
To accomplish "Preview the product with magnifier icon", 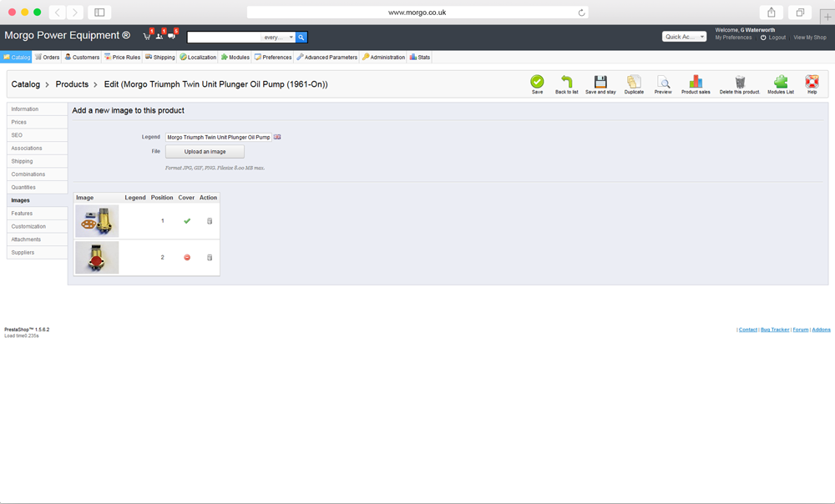I will [663, 82].
